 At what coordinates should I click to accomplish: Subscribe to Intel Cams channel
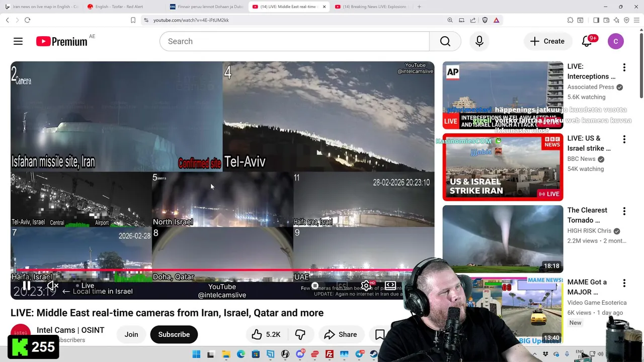(174, 334)
